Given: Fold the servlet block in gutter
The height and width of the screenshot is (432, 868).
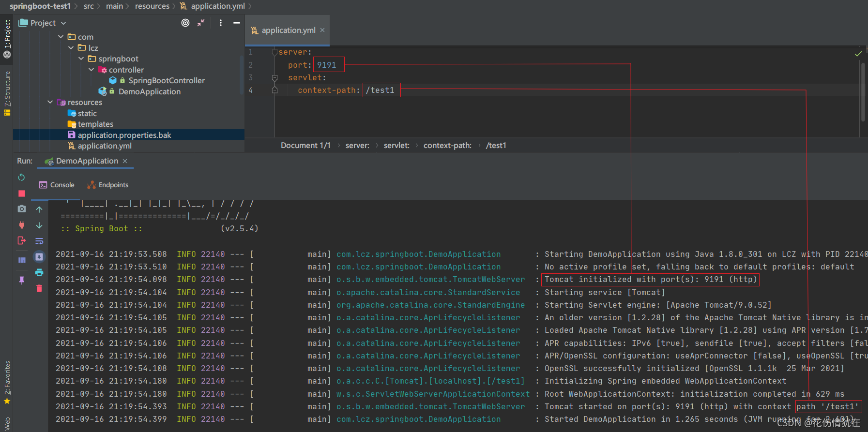Looking at the screenshot, I should (274, 77).
